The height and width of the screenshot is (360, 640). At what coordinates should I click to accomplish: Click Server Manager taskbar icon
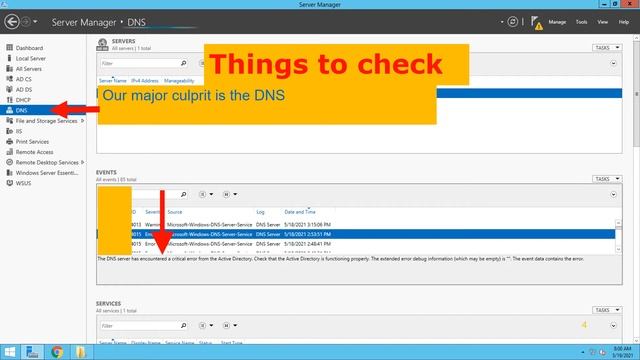pyautogui.click(x=32, y=352)
